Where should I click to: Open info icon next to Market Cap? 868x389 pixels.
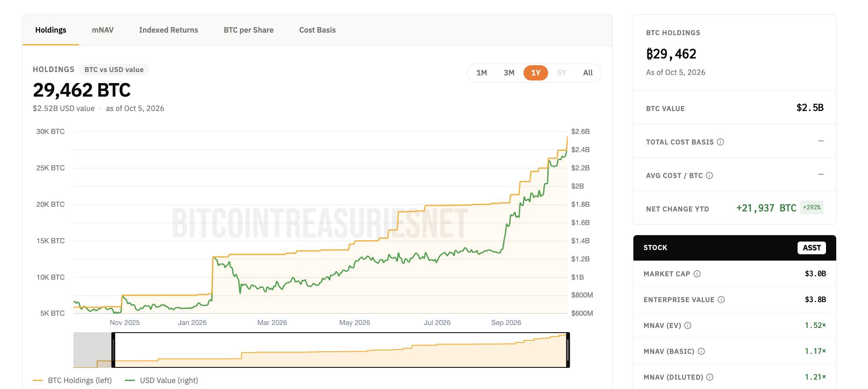coord(697,274)
